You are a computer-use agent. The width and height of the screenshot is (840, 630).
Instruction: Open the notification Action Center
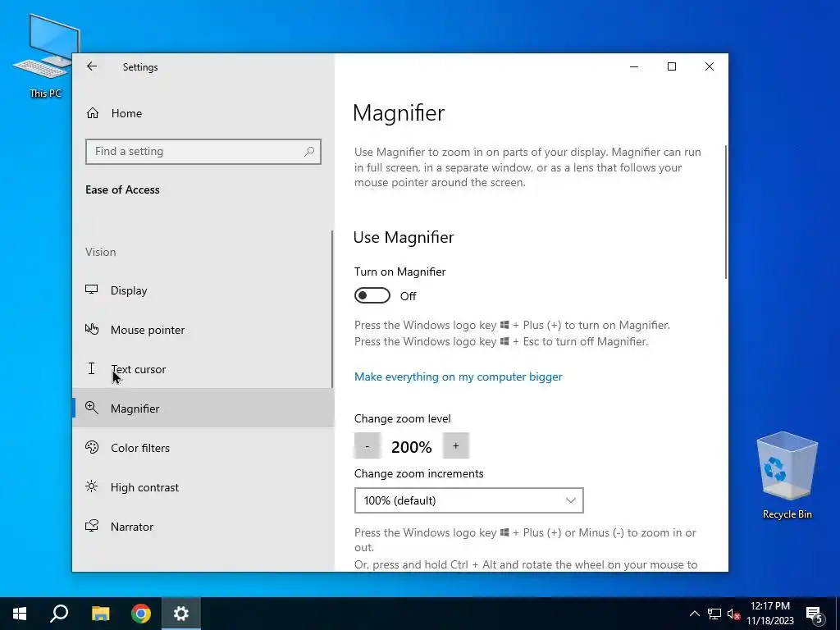click(x=815, y=614)
